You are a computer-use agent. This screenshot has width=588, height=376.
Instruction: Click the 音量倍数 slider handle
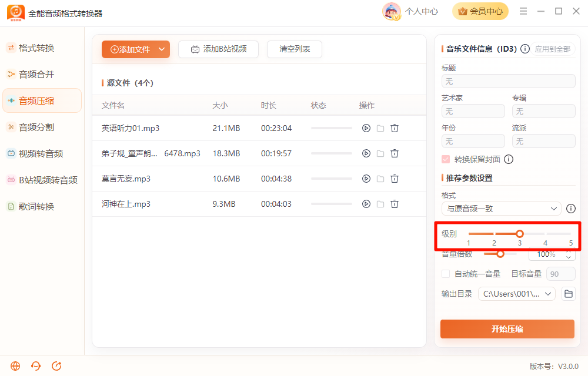click(x=500, y=254)
